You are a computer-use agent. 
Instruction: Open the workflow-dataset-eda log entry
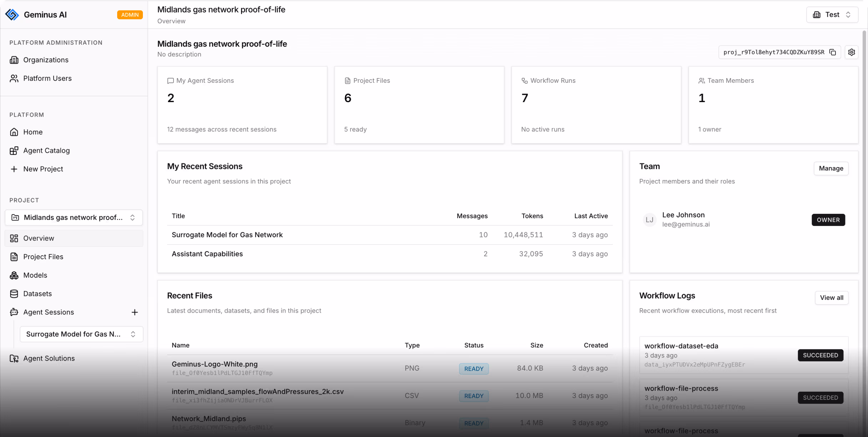coord(743,355)
